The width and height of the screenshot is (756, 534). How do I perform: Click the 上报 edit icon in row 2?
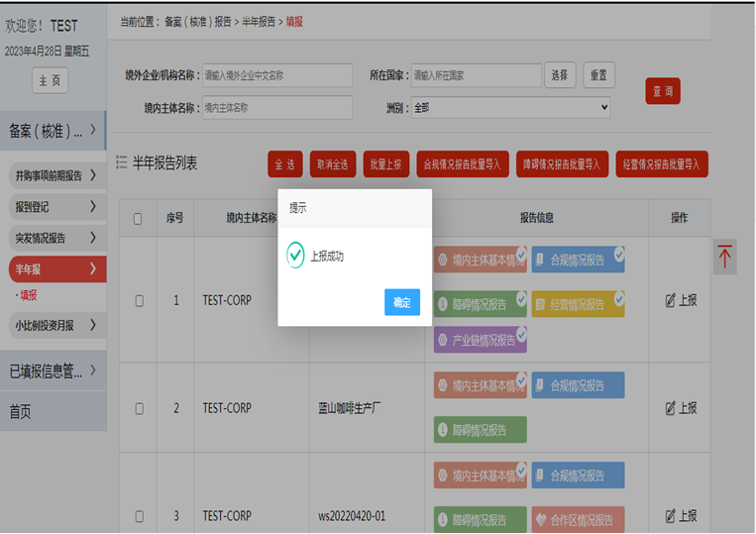coord(681,407)
